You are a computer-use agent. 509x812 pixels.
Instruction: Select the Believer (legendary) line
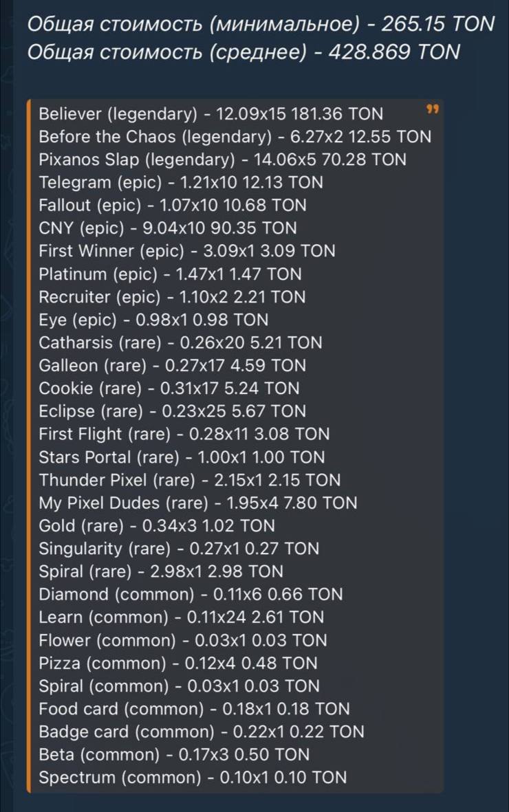(x=211, y=114)
